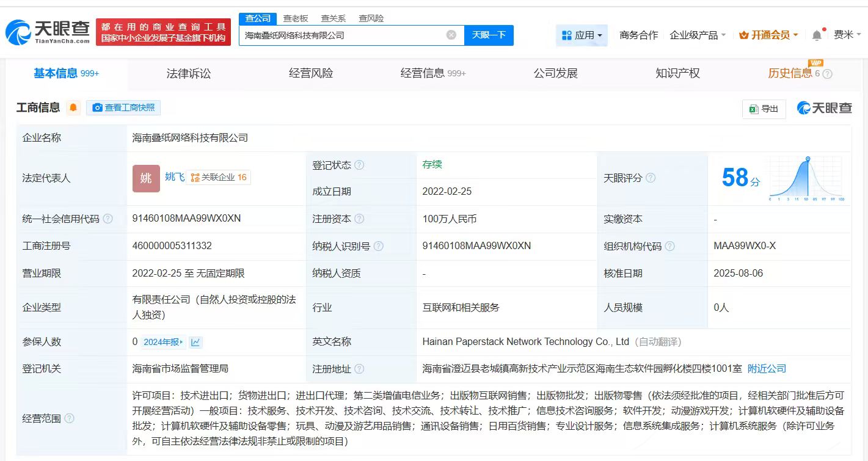Select organization code MAA99WX0-X
868x461 pixels.
point(745,246)
